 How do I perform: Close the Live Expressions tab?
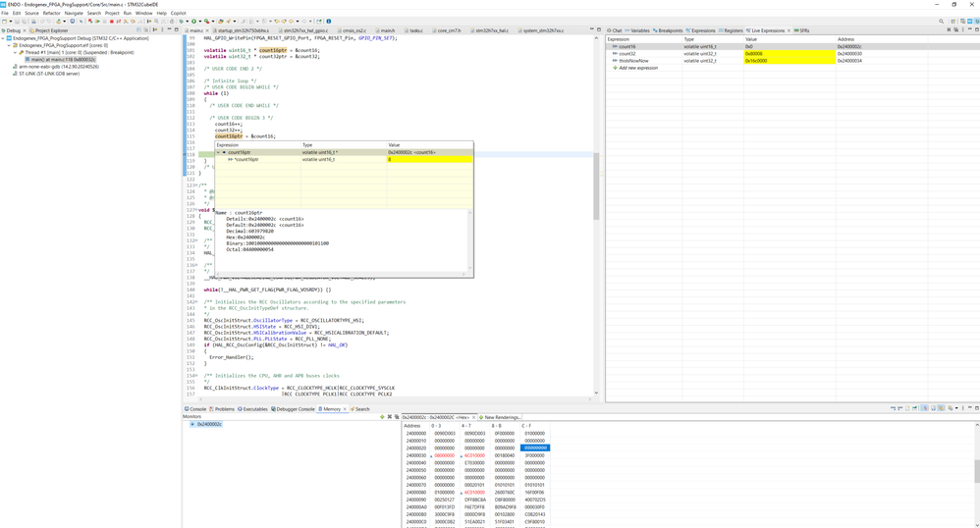tap(789, 30)
